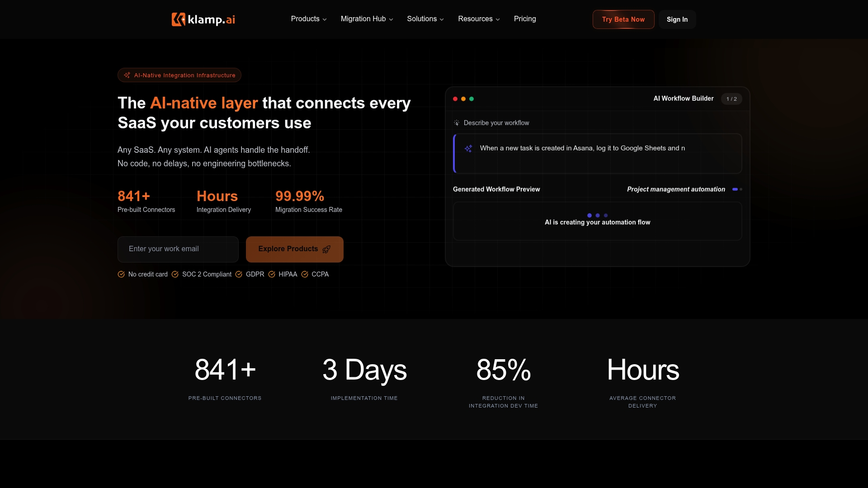Click the orange 841+ statistic
This screenshot has height=488, width=868.
tap(134, 196)
